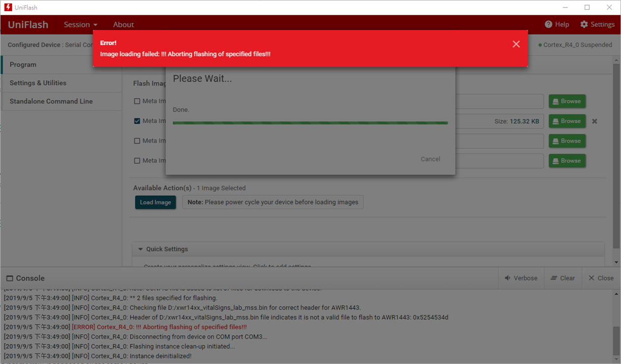The height and width of the screenshot is (364, 621).
Task: Click the '2 files specified for flashing' line
Action: (110, 298)
